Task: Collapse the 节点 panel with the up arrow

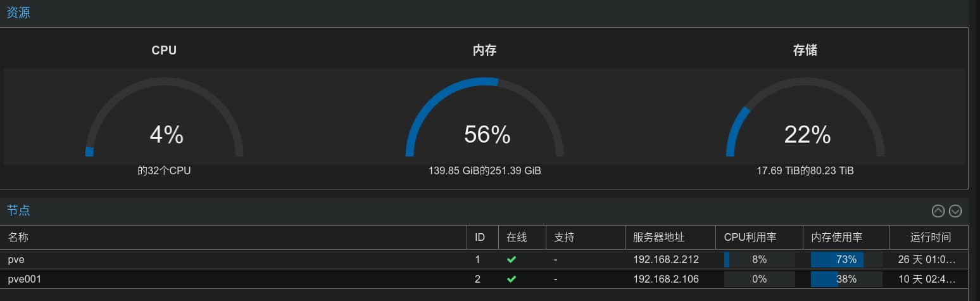Action: point(938,211)
